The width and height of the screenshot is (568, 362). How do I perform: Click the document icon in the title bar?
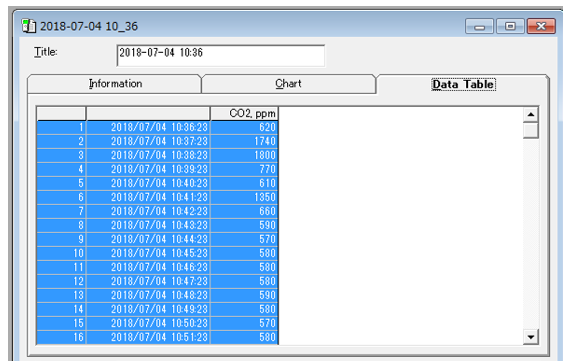(x=29, y=26)
